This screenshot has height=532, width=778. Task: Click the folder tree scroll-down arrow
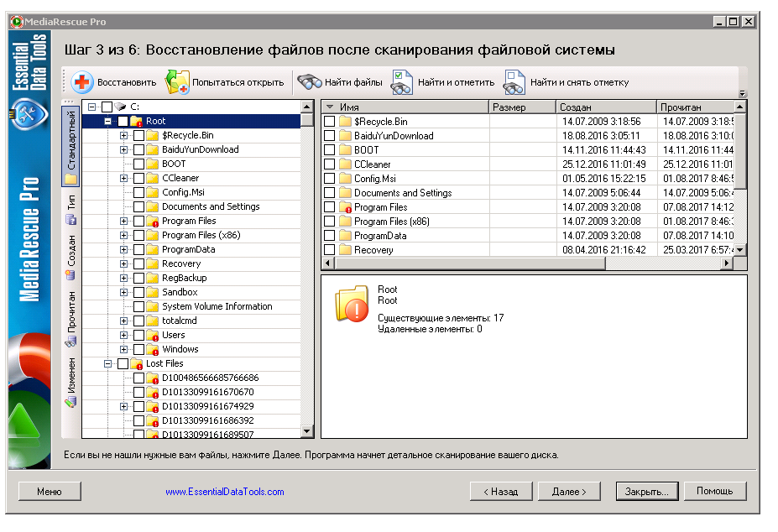pyautogui.click(x=308, y=432)
